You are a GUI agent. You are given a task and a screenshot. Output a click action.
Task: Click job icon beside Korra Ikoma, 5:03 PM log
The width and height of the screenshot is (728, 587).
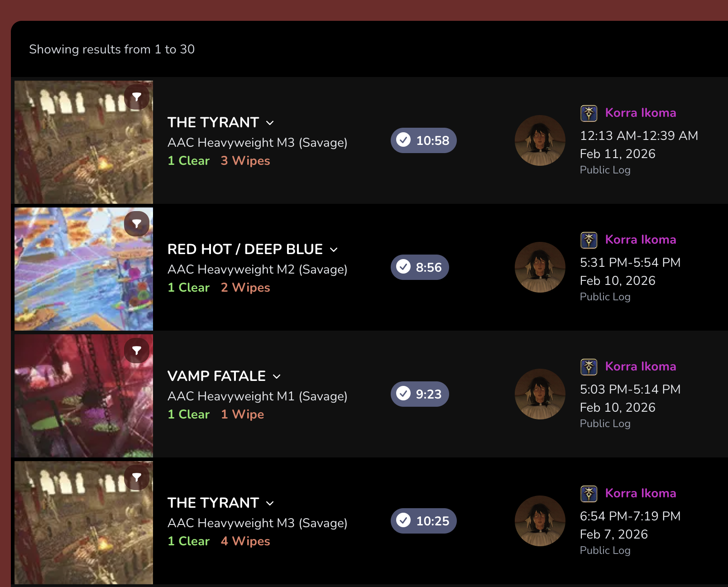pos(589,367)
